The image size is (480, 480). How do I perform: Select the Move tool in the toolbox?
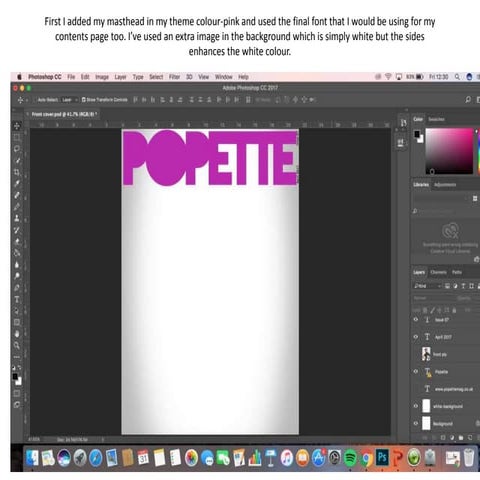tap(17, 126)
